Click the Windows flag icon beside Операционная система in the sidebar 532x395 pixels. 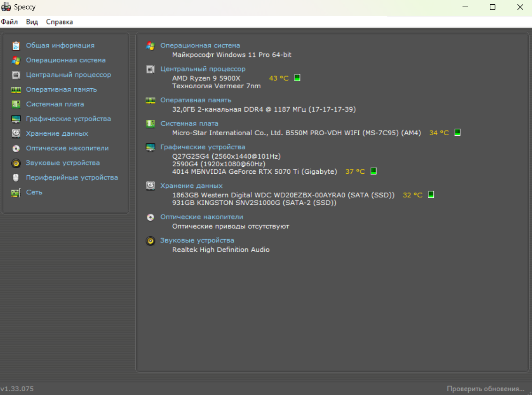click(x=16, y=61)
